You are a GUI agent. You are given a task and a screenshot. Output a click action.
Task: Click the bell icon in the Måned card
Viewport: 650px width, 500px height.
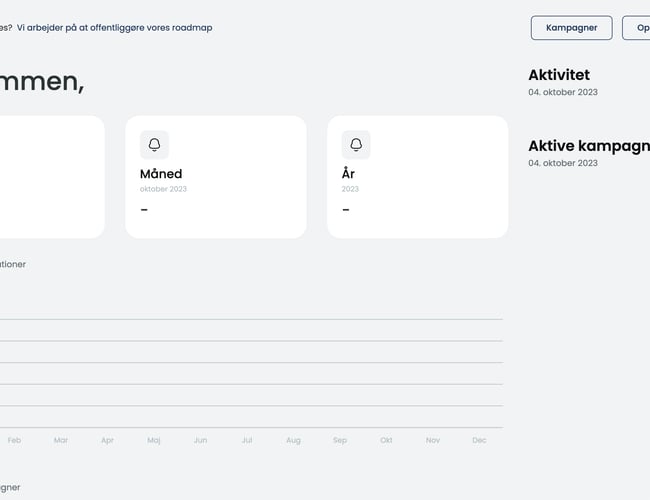coord(154,145)
